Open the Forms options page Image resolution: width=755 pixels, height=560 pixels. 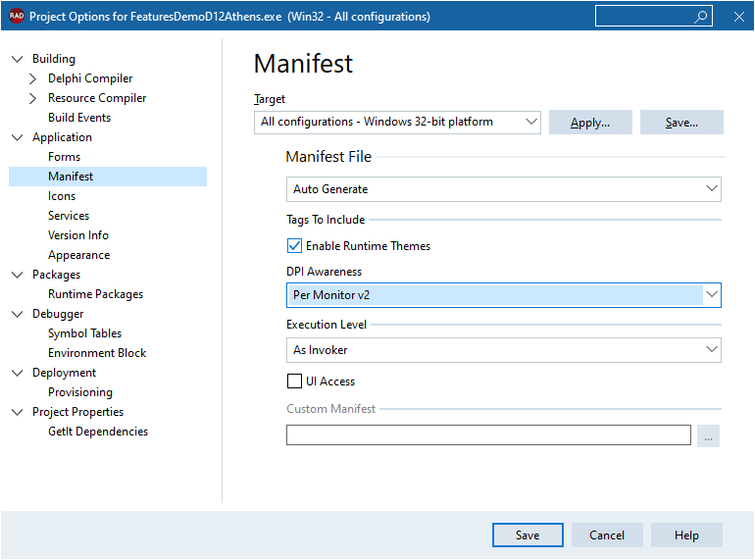64,157
